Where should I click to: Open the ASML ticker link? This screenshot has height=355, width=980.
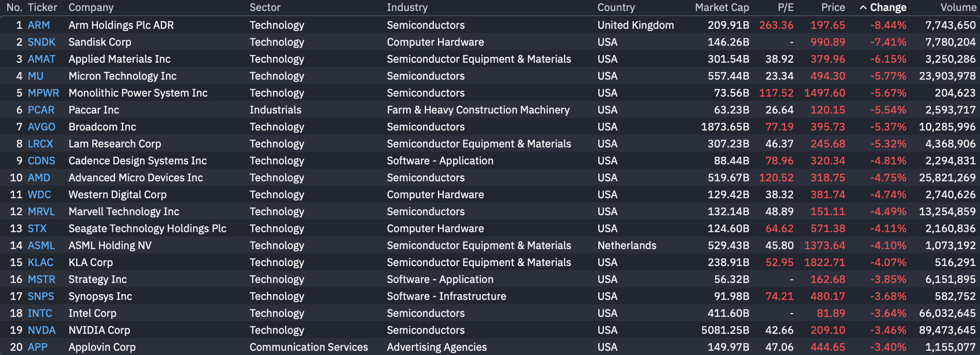[41, 245]
